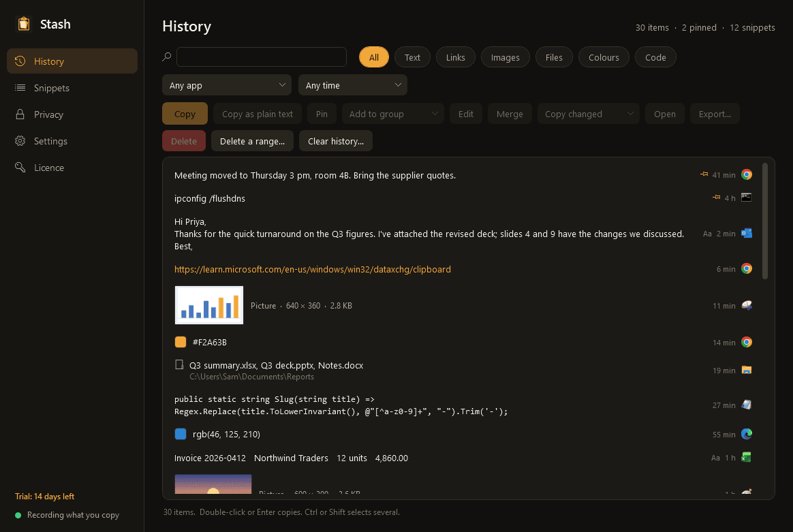Filter history by Files

554,57
